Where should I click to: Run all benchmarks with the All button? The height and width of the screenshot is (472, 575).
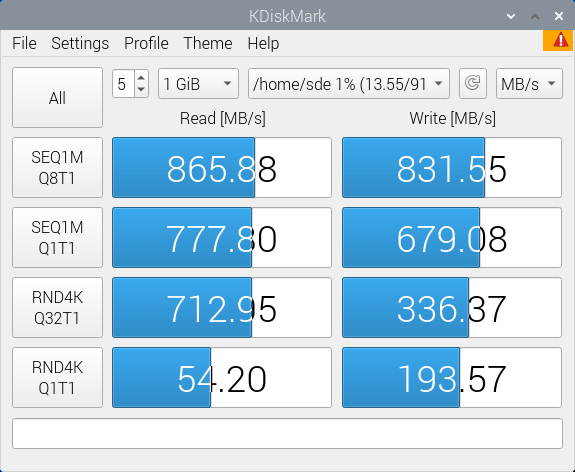pos(58,98)
